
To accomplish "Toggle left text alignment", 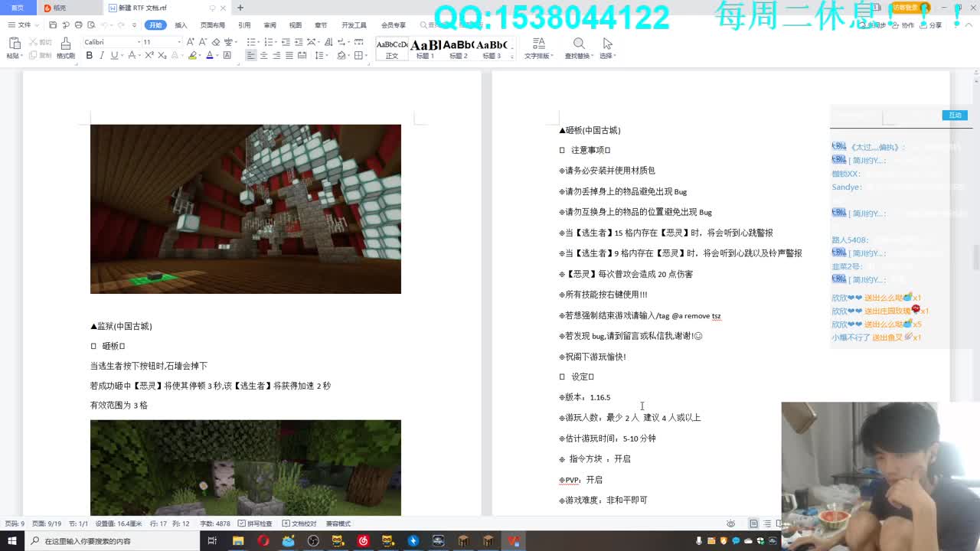I will pos(251,56).
